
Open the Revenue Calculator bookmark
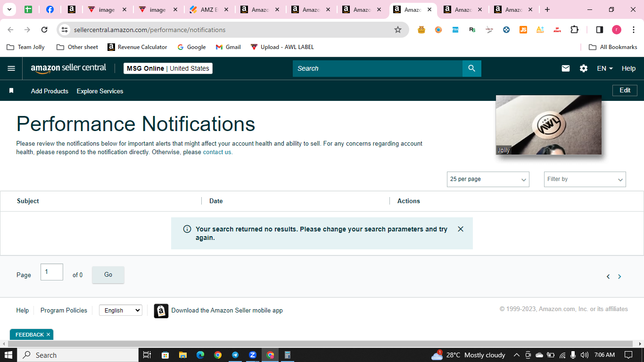137,47
